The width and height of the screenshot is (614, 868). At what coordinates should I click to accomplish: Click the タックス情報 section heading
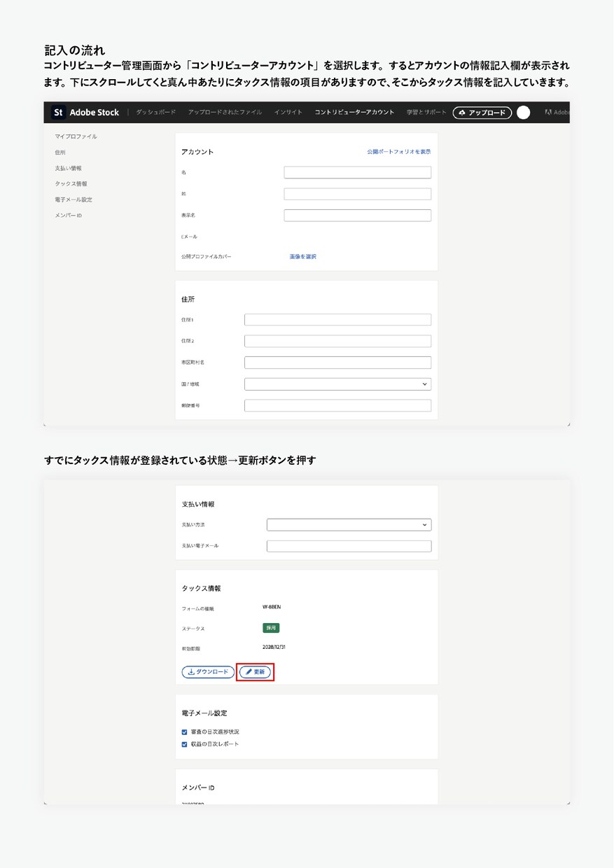coord(201,589)
